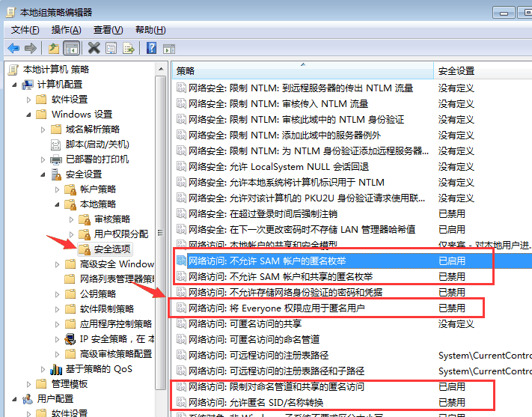The width and height of the screenshot is (532, 417).
Task: Open the 帮助(H) menu
Action: 150,30
